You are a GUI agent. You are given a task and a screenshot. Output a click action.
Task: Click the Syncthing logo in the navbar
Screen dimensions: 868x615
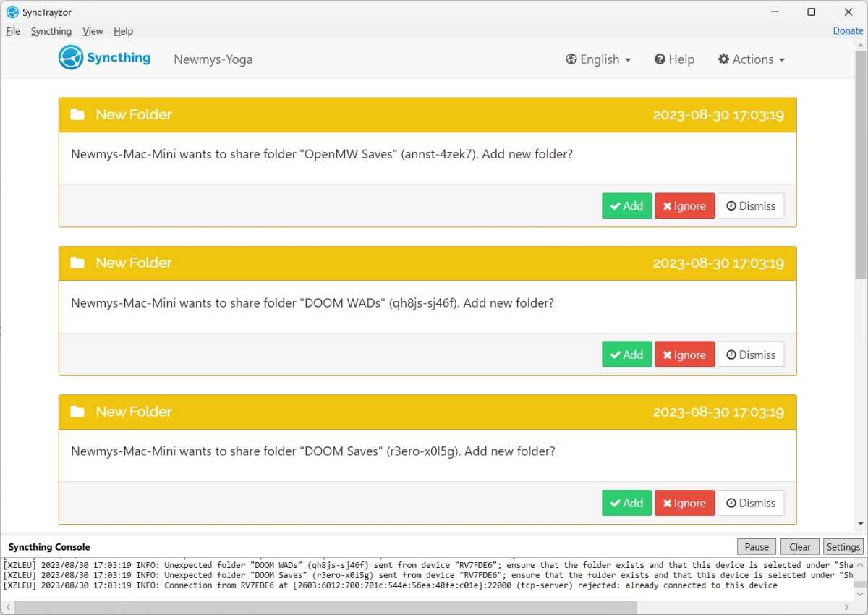pos(105,58)
